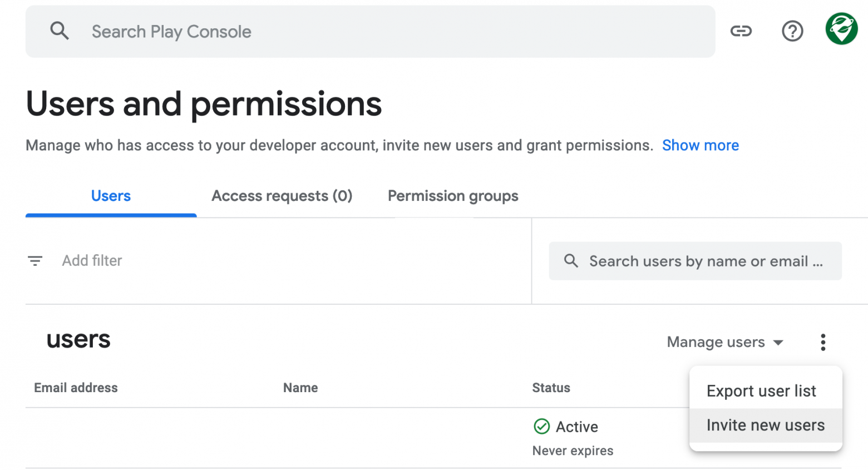Open the green account avatar menu
This screenshot has width=868, height=470.
pyautogui.click(x=841, y=29)
